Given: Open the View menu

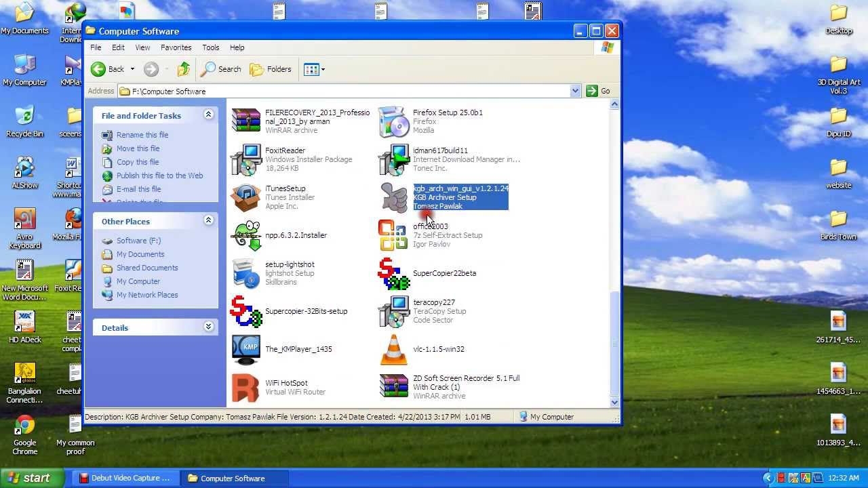Looking at the screenshot, I should tap(142, 47).
